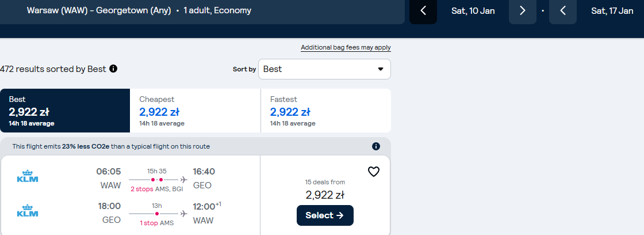The width and height of the screenshot is (644, 235).
Task: Open Additional bag fees may apply link
Action: click(x=346, y=48)
